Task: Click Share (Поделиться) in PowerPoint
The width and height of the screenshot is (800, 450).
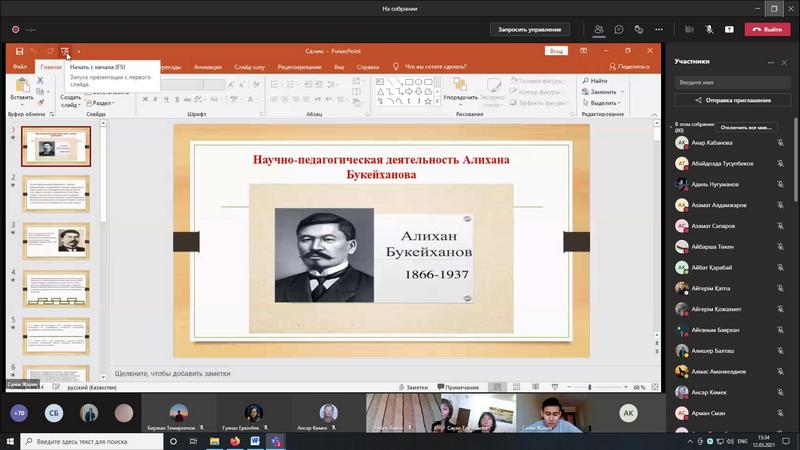Action: 630,67
